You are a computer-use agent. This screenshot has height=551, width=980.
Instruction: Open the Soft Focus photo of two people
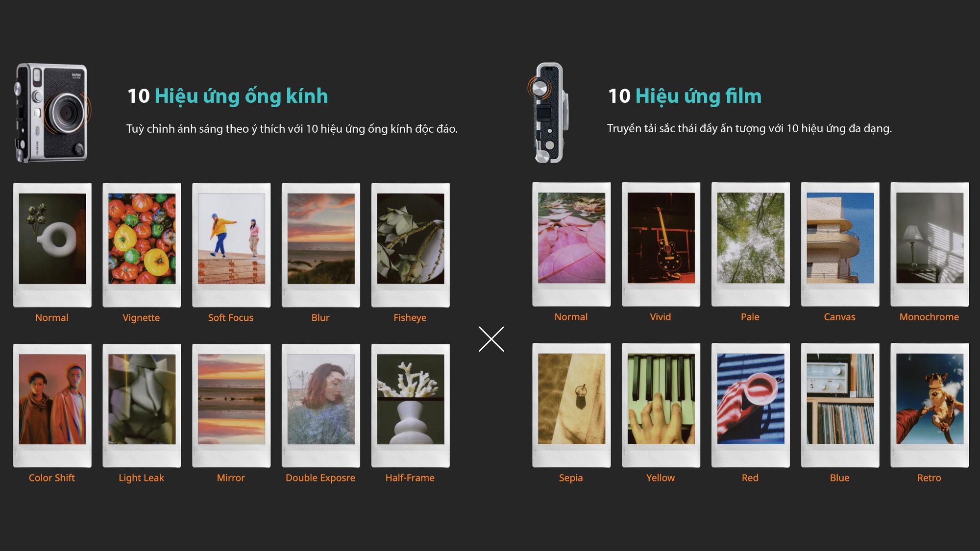pyautogui.click(x=231, y=245)
